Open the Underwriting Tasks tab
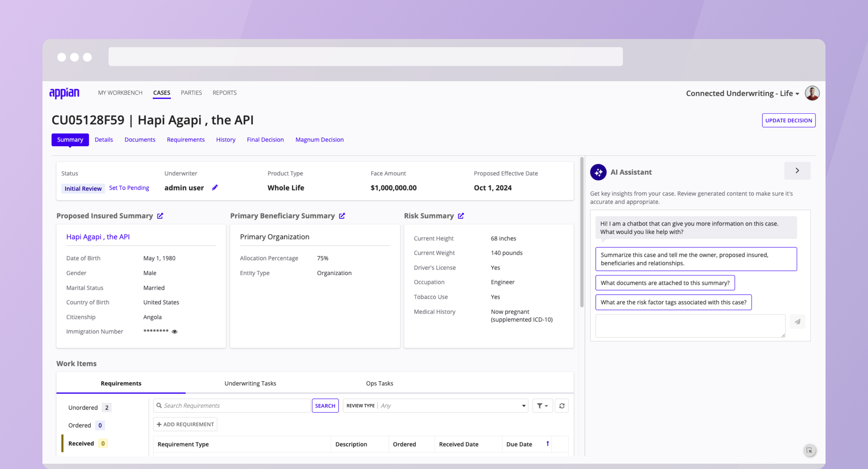 [x=250, y=383]
